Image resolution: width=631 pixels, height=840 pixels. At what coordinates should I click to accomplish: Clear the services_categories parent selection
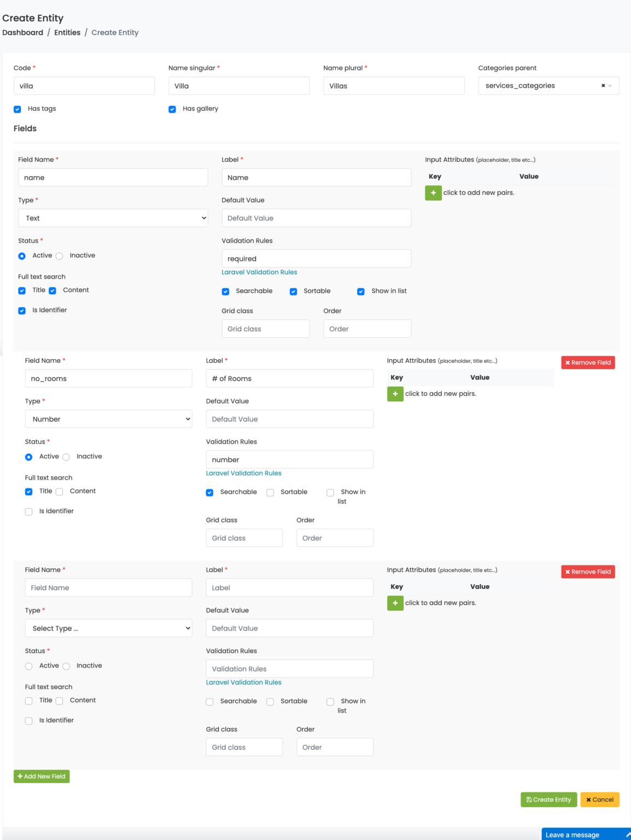click(x=602, y=85)
